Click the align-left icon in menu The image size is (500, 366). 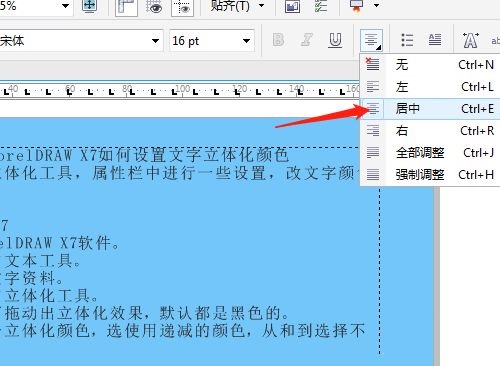point(373,87)
